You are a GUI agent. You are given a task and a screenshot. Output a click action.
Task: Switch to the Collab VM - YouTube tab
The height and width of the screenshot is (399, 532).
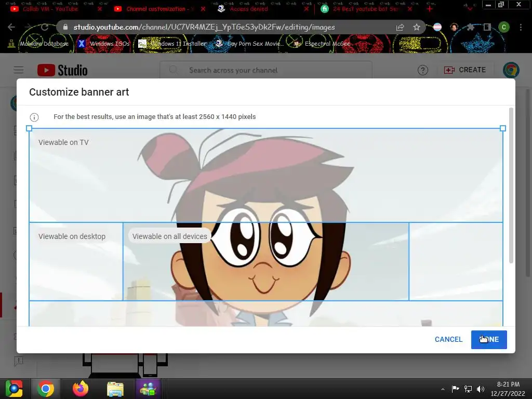(50, 9)
